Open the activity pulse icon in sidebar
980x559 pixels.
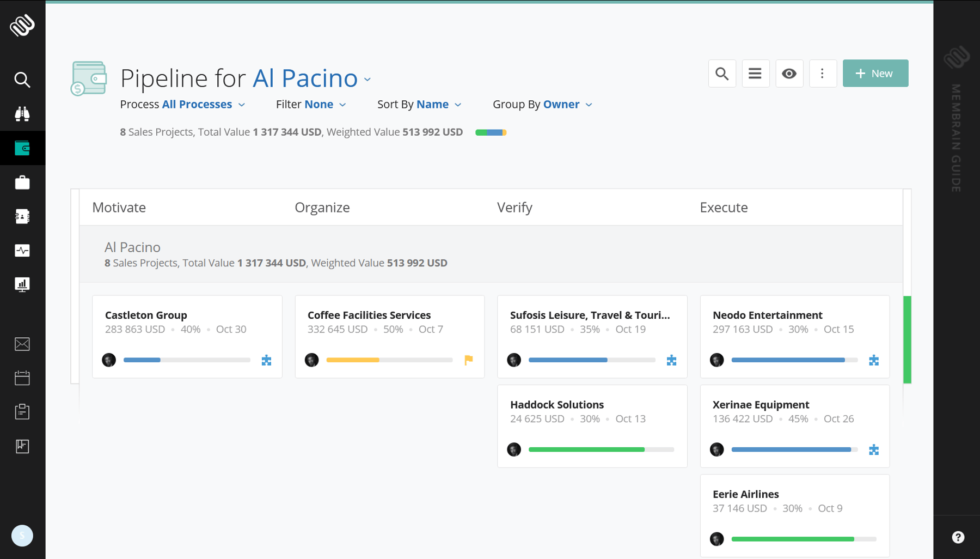(22, 251)
